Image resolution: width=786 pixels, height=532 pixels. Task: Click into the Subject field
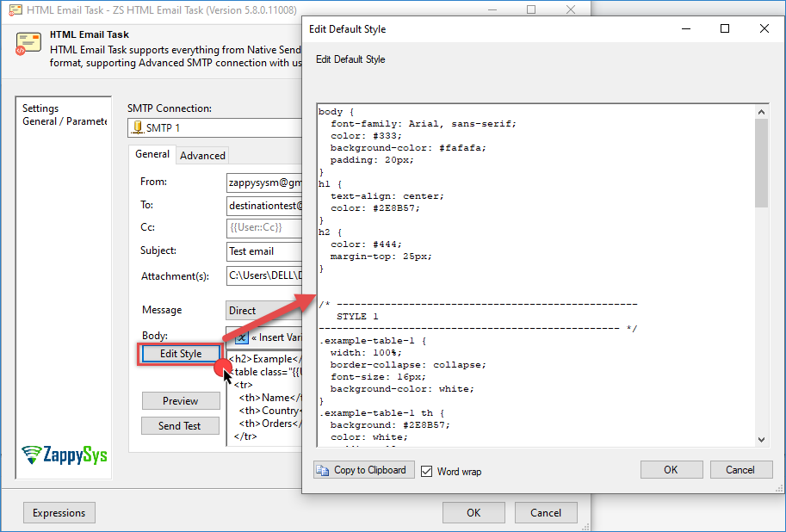tap(263, 251)
